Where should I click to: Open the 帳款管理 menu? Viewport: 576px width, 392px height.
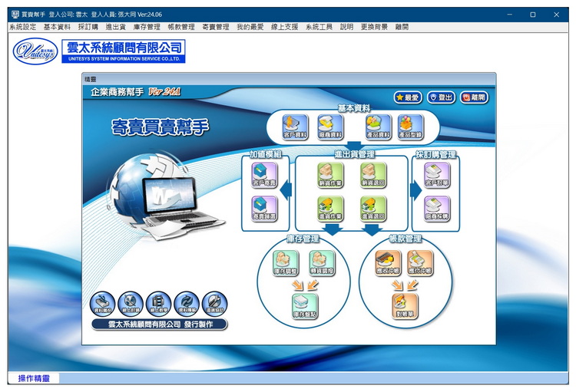181,27
